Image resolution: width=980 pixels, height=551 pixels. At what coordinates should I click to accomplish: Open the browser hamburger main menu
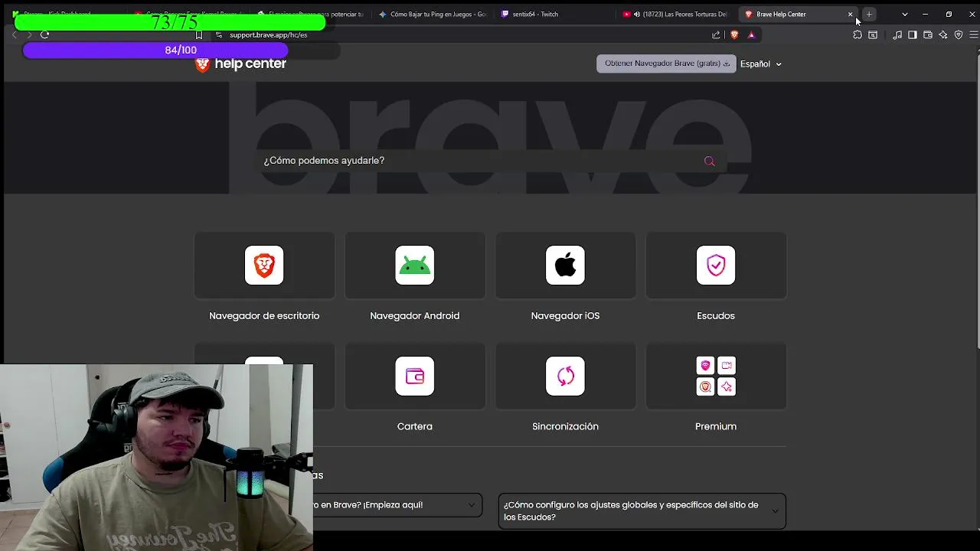coord(974,34)
